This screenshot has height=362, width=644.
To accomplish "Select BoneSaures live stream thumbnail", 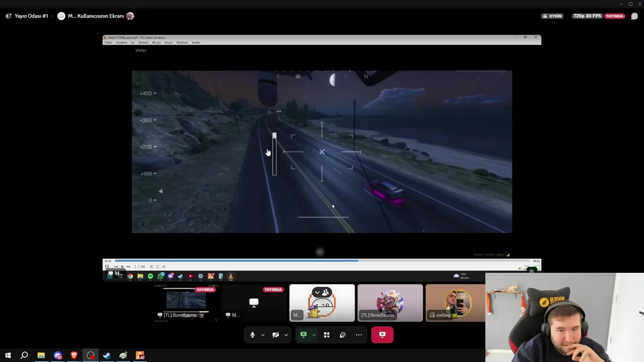I will tap(186, 303).
